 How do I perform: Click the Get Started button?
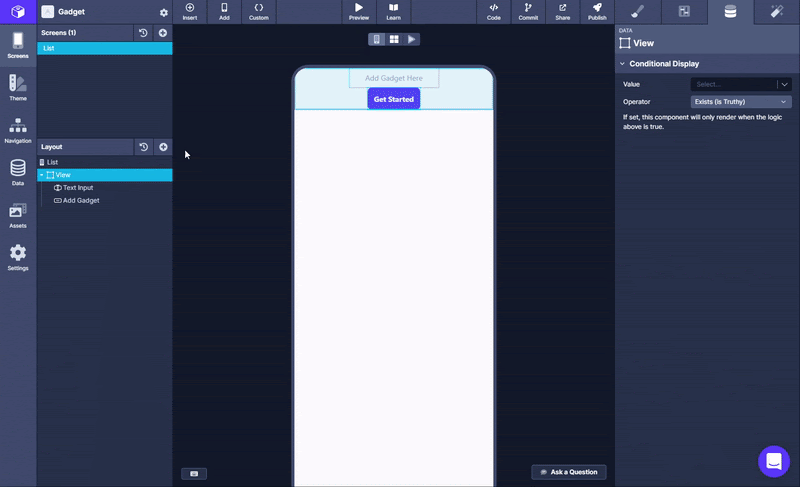393,99
